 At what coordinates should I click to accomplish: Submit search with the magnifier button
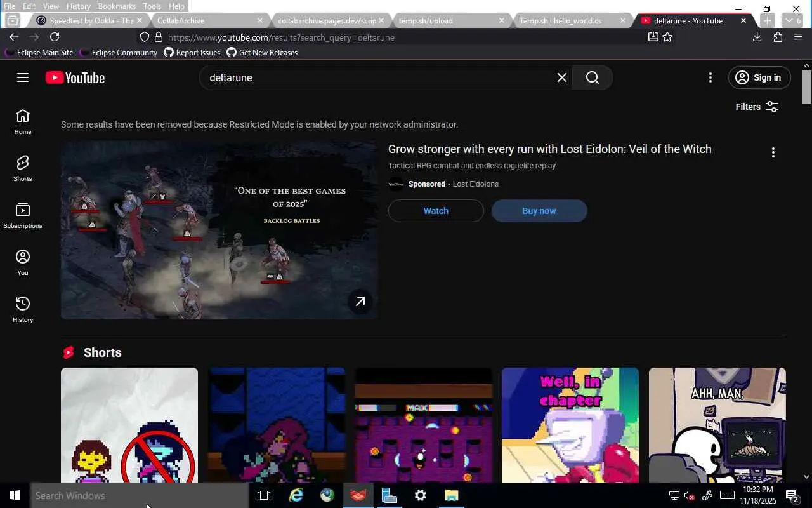[x=593, y=77]
